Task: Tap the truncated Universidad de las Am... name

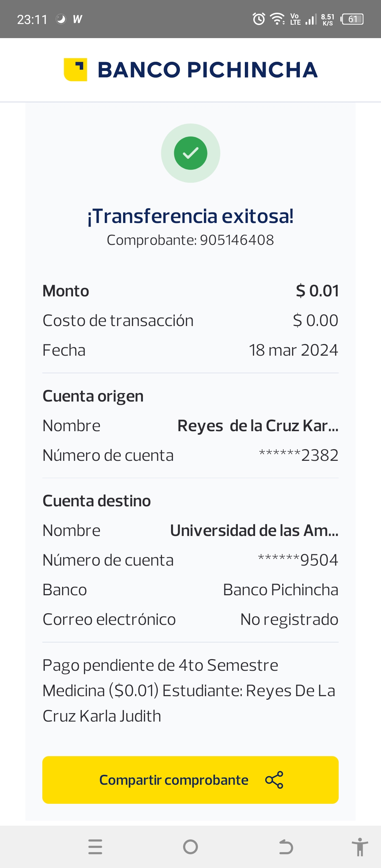Action: [x=254, y=531]
